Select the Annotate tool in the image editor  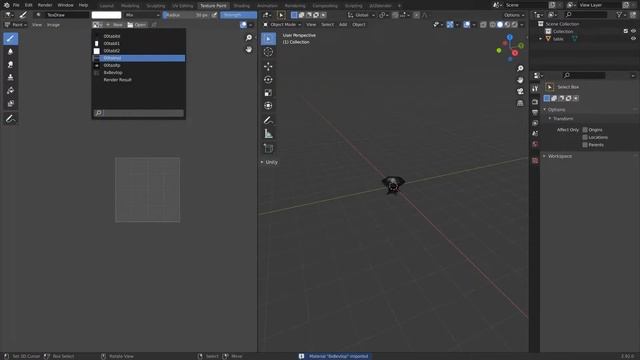(x=11, y=119)
